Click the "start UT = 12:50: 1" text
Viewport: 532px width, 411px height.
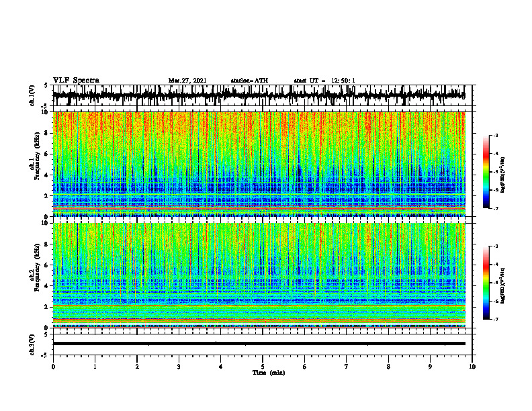point(324,81)
